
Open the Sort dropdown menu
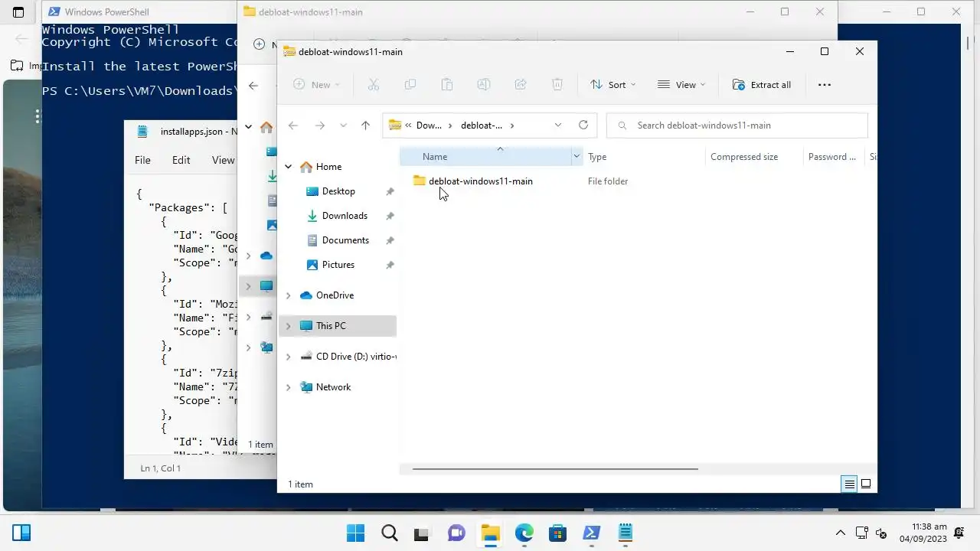(x=612, y=85)
